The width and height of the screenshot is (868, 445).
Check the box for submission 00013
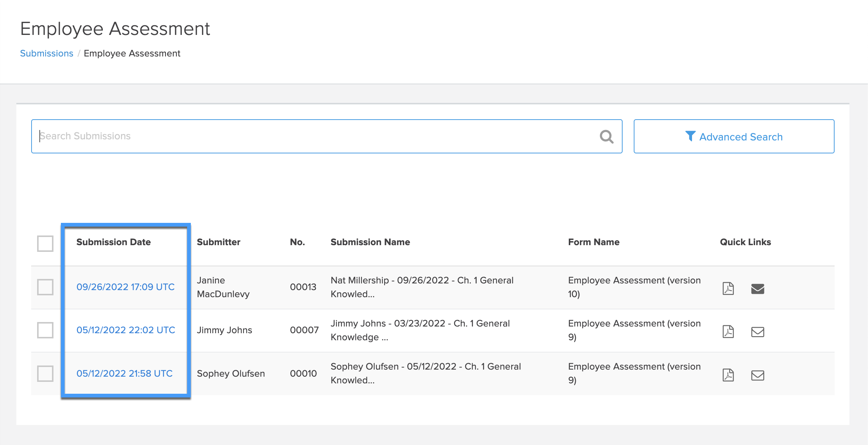pyautogui.click(x=45, y=287)
